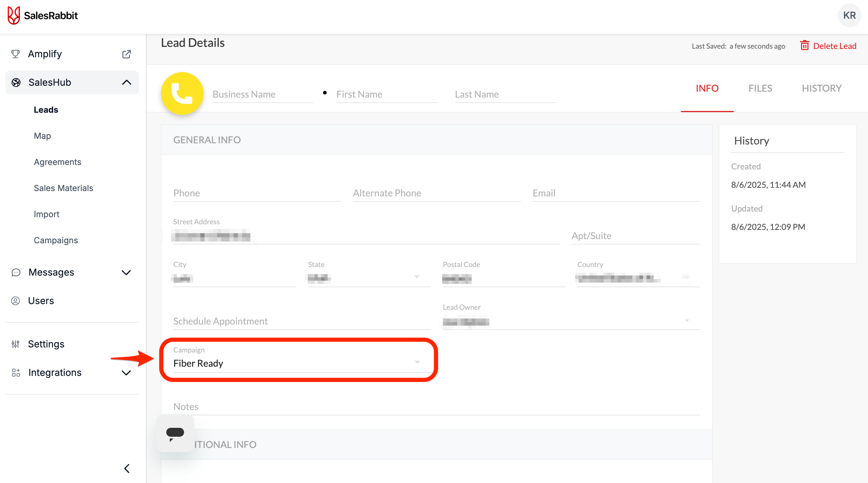Expand the Messages menu

pos(126,272)
